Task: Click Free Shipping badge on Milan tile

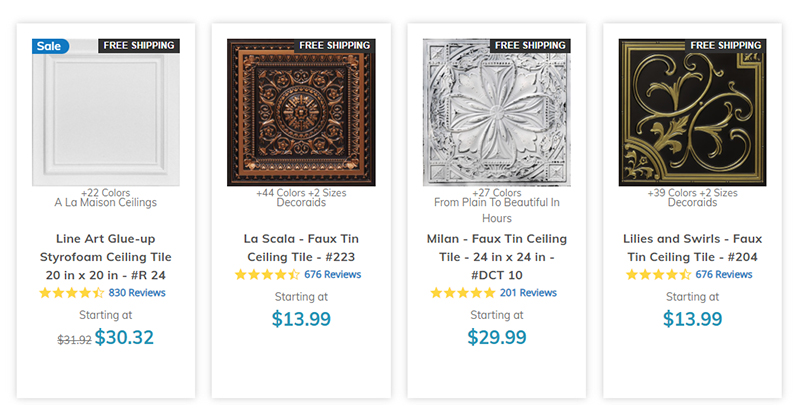Action: coord(530,46)
